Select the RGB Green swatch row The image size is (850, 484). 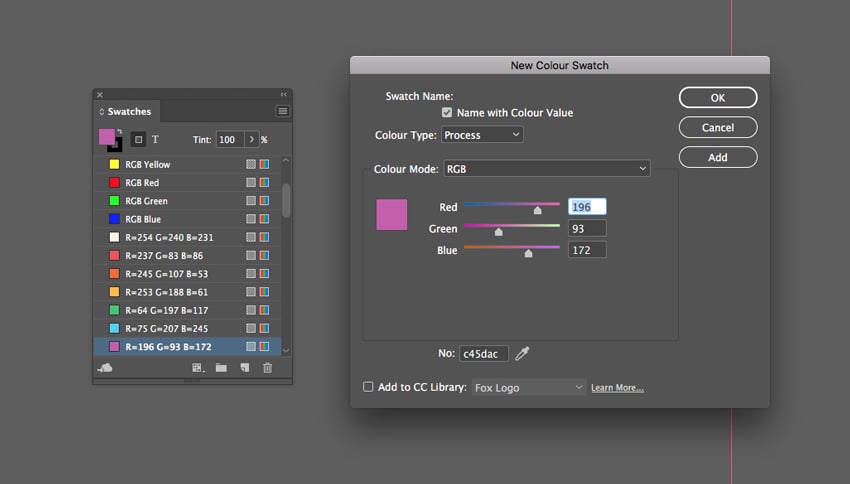coord(180,201)
